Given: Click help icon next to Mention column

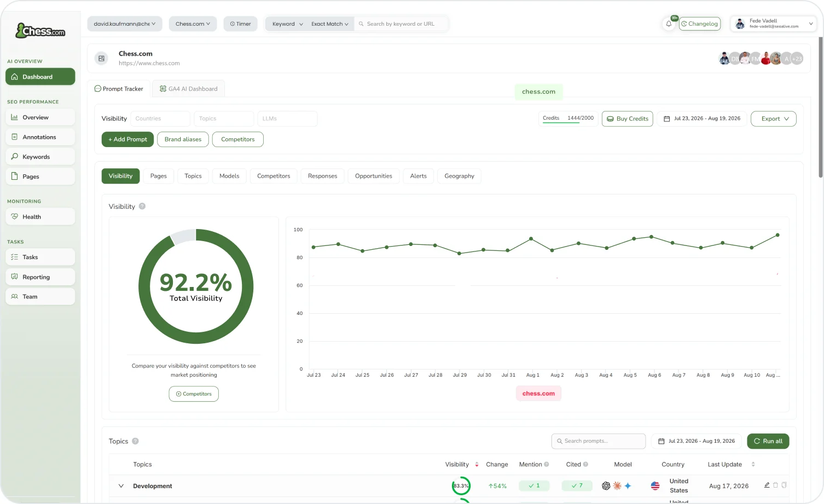Looking at the screenshot, I should 546,465.
